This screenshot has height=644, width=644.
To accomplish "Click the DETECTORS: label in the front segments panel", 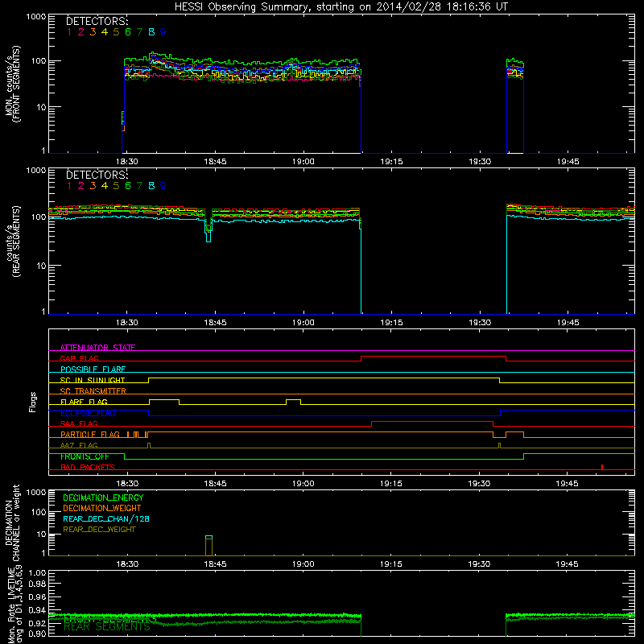I will tap(97, 21).
